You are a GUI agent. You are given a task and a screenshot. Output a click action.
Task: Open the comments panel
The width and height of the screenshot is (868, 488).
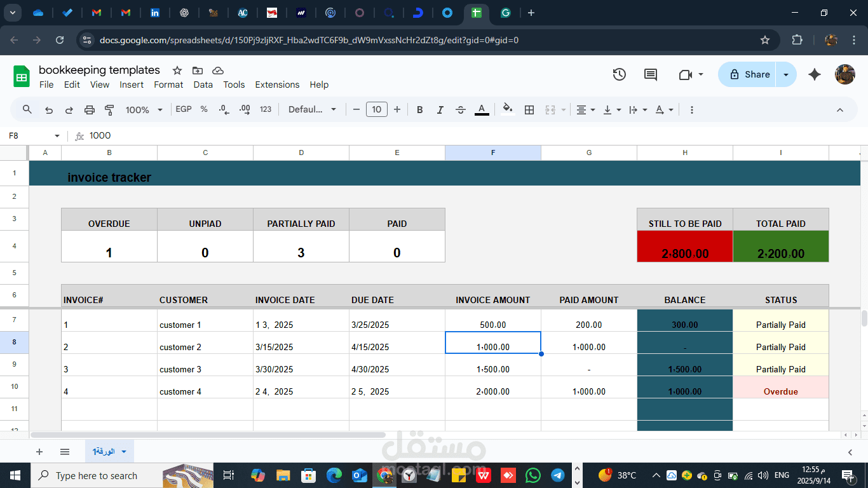coord(651,74)
